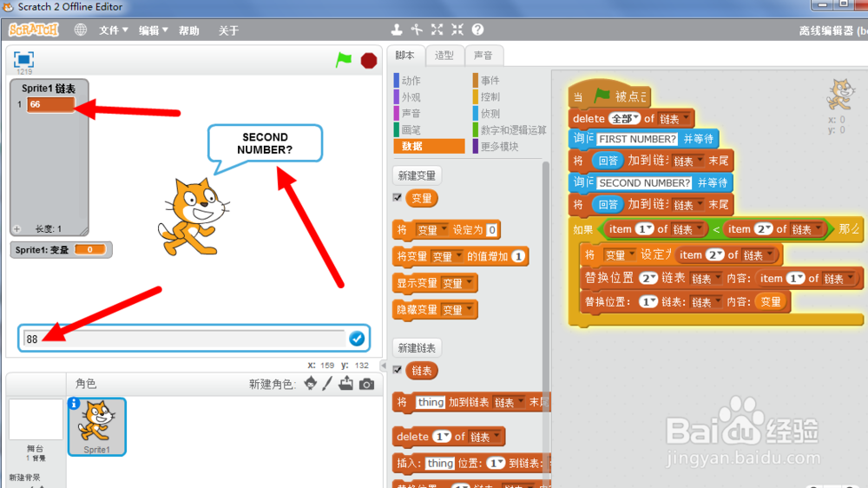Open 文件 menu
This screenshot has width=868, height=488.
point(113,30)
